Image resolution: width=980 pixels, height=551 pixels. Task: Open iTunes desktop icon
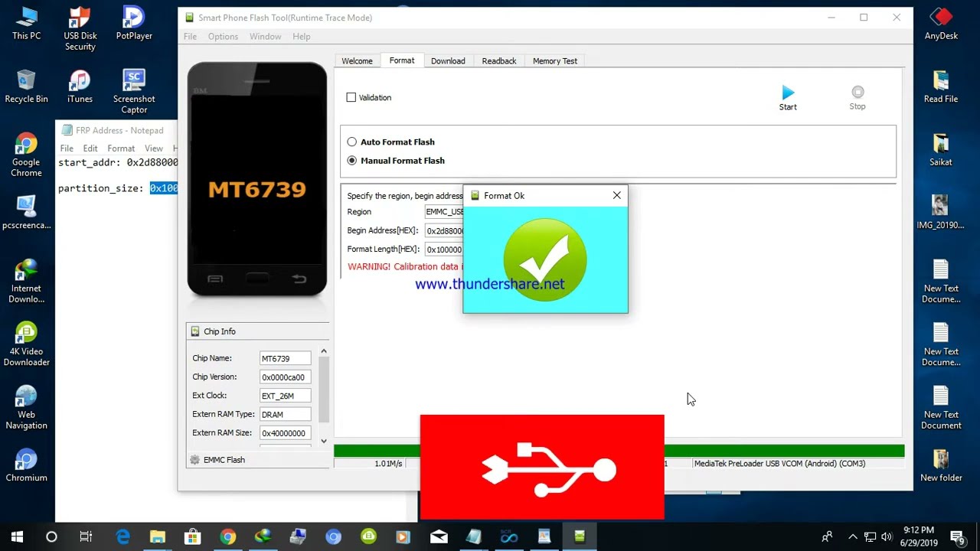pyautogui.click(x=80, y=86)
